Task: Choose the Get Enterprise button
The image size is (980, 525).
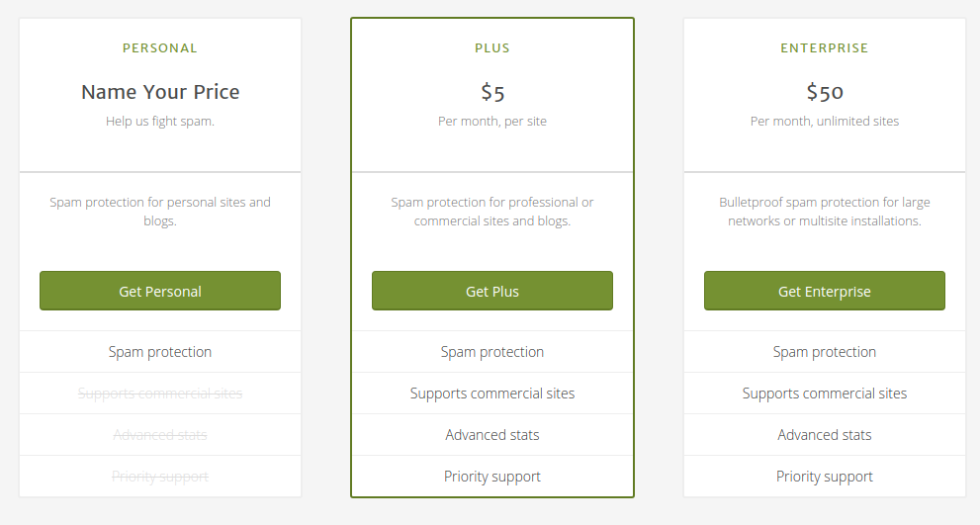Action: coord(824,291)
